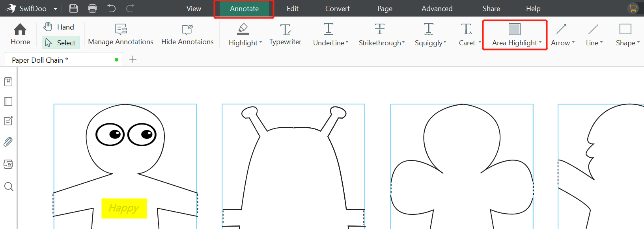Undo the last action

pos(112,8)
